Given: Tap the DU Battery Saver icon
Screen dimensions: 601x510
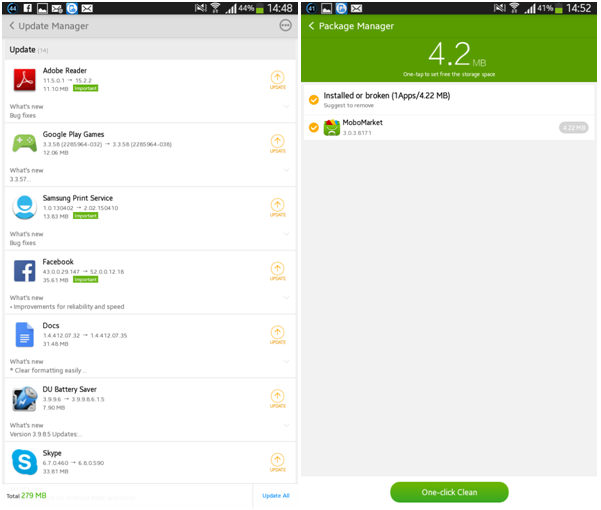Looking at the screenshot, I should point(25,398).
